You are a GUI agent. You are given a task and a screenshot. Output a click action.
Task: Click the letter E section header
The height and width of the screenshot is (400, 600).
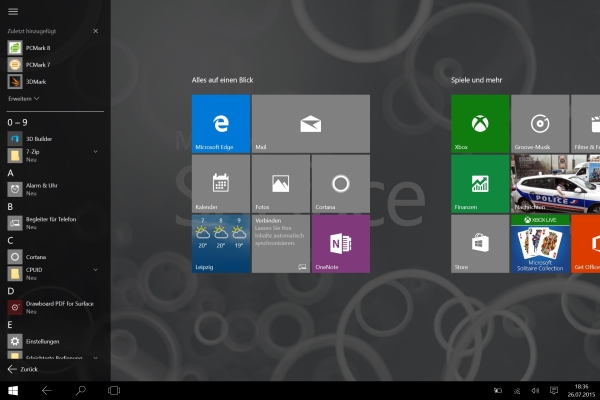point(10,325)
